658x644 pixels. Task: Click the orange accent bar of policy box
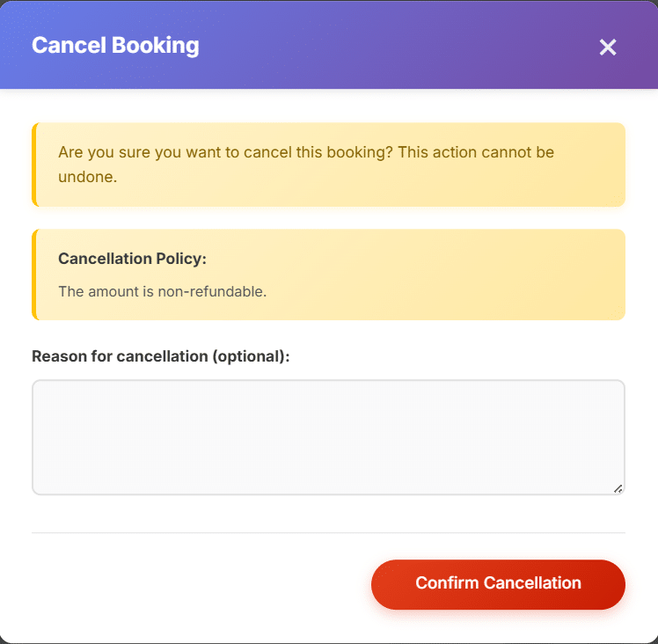point(35,274)
